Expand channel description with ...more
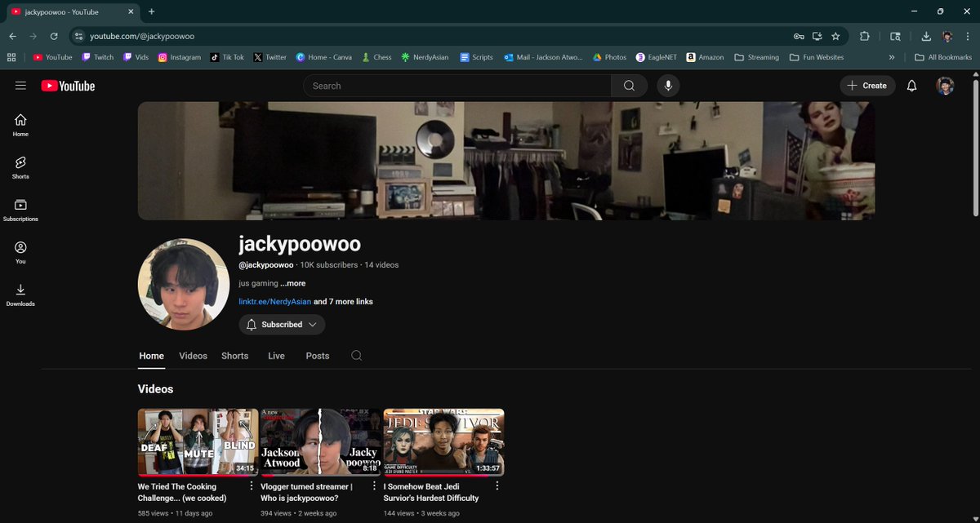980x523 pixels. point(292,283)
